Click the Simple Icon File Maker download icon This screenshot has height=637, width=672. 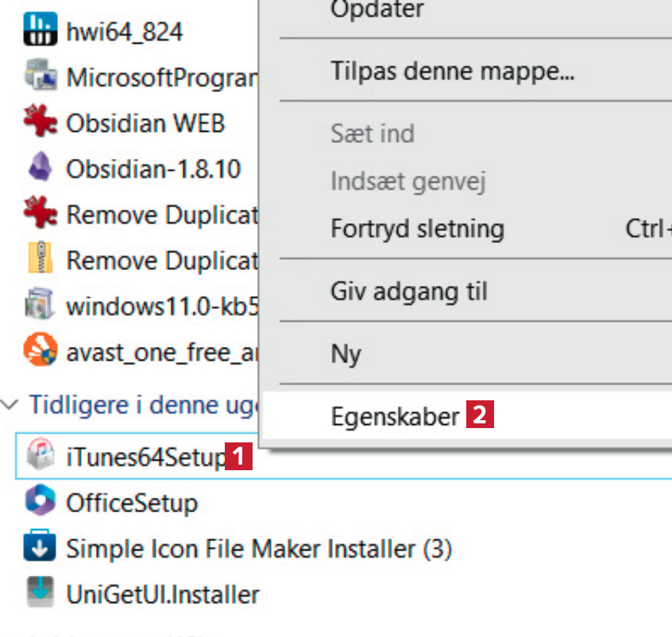(40, 548)
